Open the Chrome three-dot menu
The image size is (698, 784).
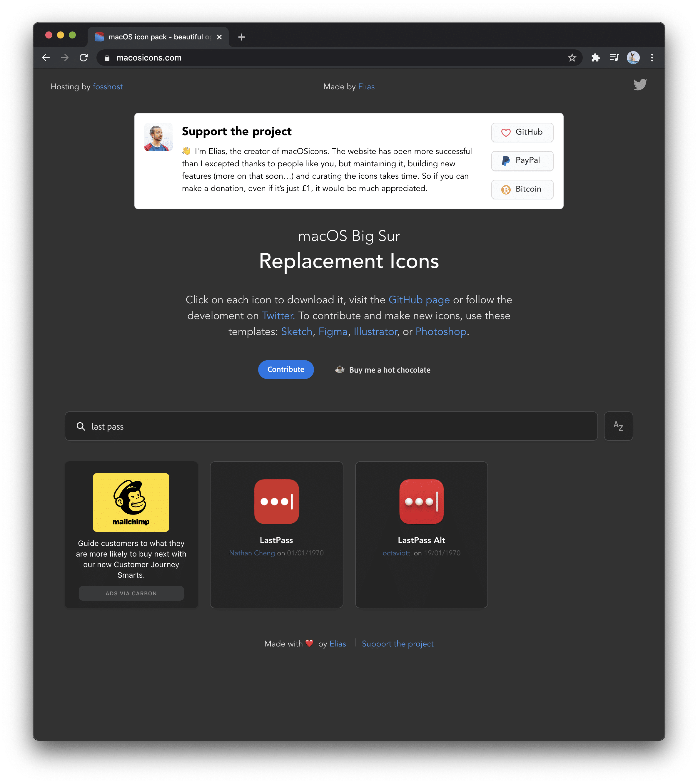pos(652,58)
